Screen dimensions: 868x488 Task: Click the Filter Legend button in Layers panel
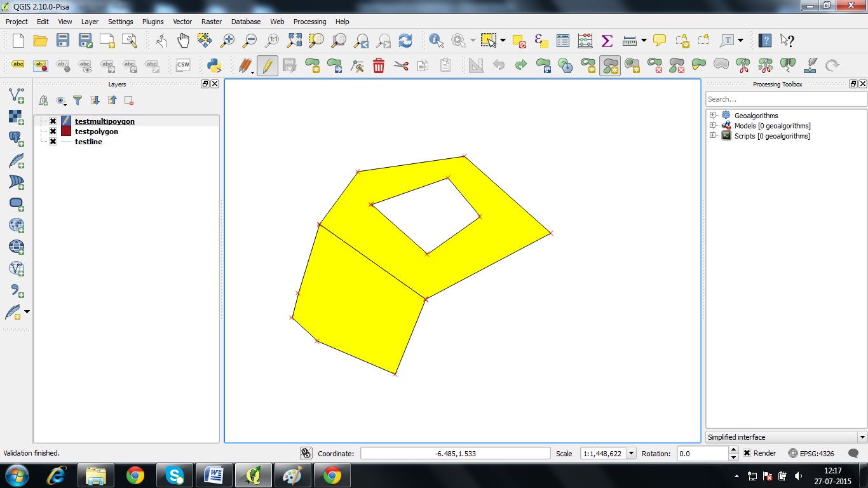click(x=78, y=100)
